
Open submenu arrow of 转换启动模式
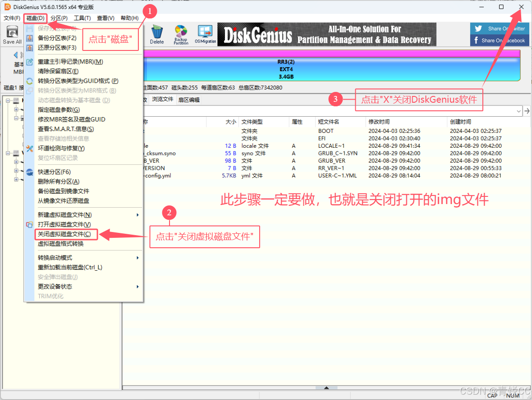(x=138, y=258)
